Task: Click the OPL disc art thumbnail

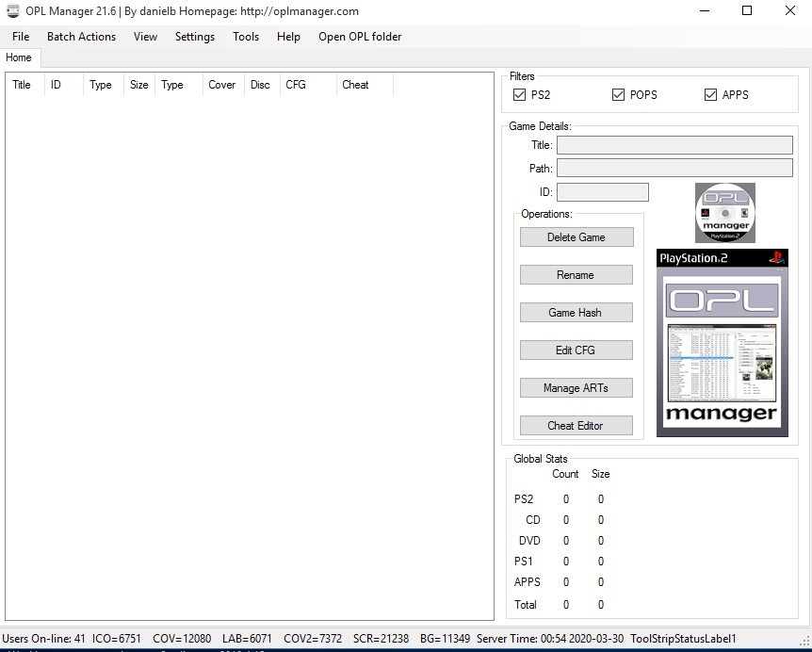Action: (724, 212)
